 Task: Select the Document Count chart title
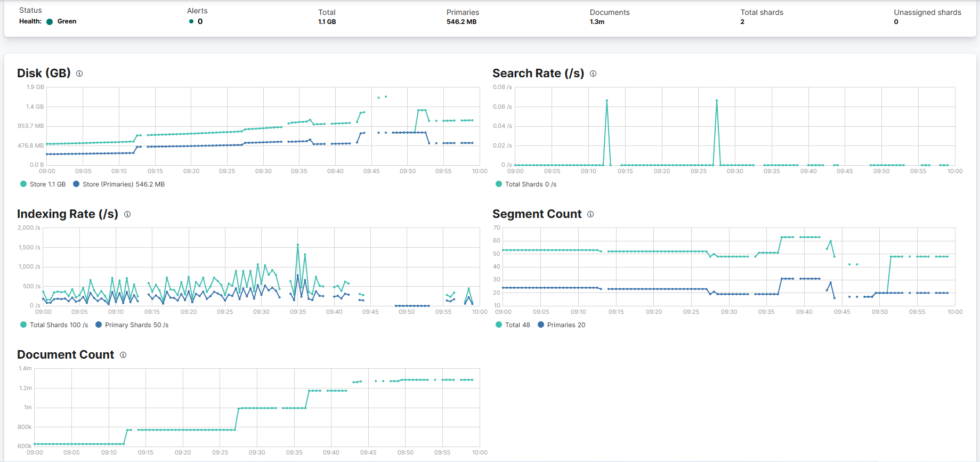[x=66, y=355]
